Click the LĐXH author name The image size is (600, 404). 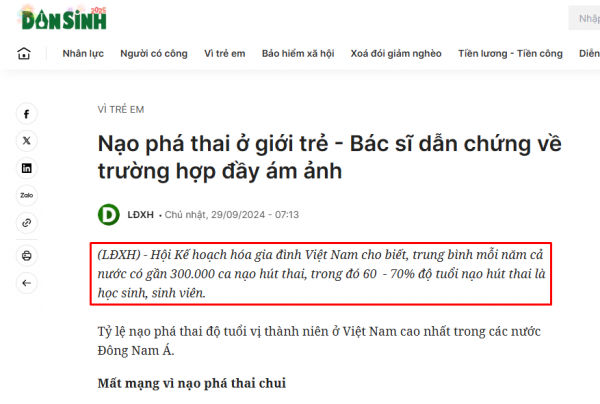click(140, 215)
